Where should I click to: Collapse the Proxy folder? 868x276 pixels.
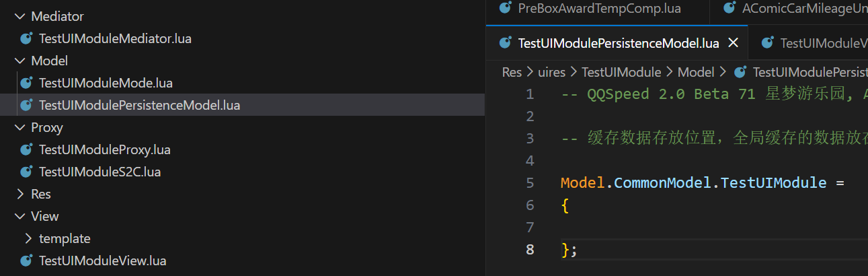coord(19,128)
